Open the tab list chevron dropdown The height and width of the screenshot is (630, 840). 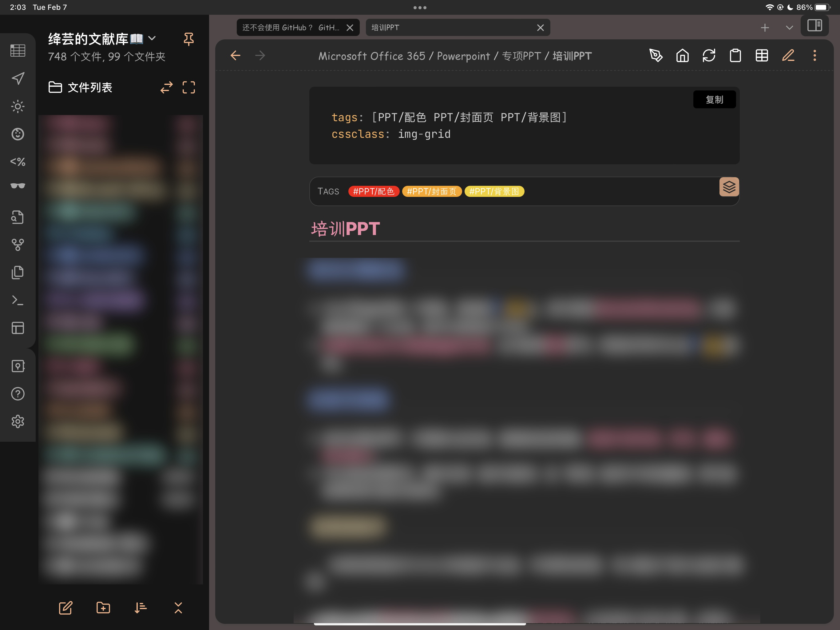(x=790, y=28)
